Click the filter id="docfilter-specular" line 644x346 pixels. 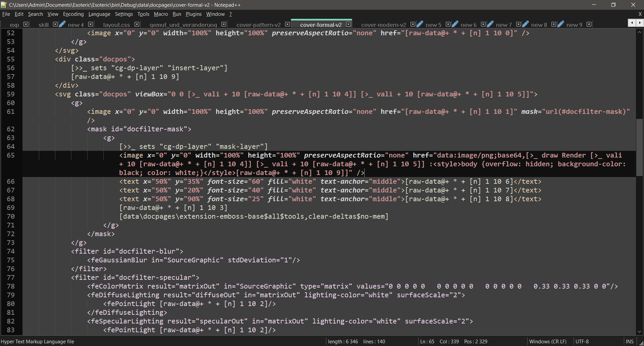pos(134,277)
